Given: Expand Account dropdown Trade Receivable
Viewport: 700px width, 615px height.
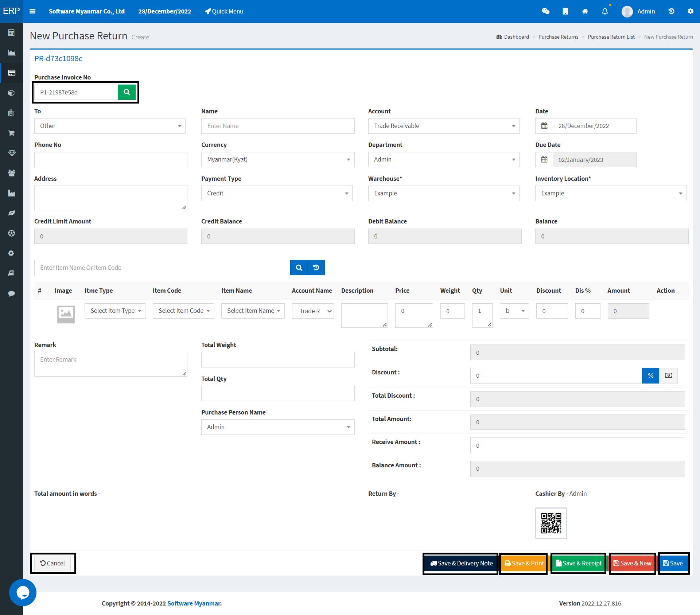Looking at the screenshot, I should tap(444, 126).
